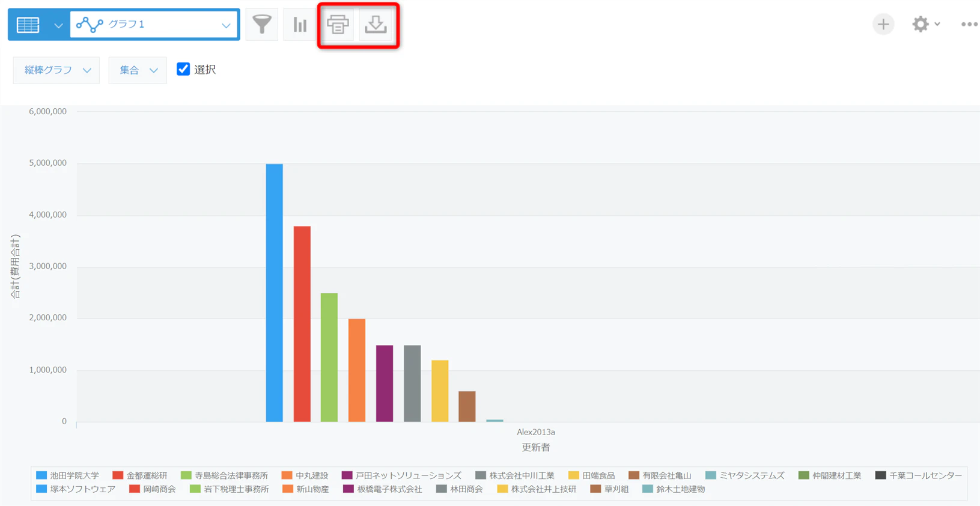Click the plus add record button
The image size is (980, 506).
click(x=883, y=25)
